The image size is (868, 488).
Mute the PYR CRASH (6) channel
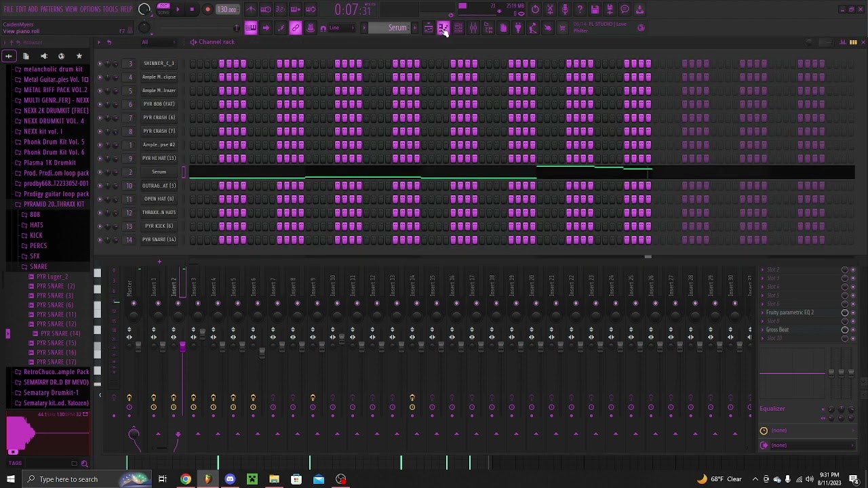click(x=100, y=118)
